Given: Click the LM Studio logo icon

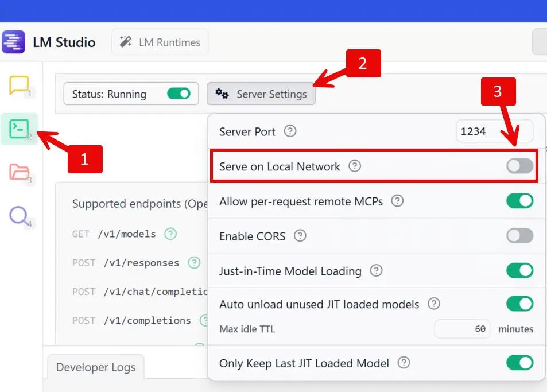Looking at the screenshot, I should (13, 42).
